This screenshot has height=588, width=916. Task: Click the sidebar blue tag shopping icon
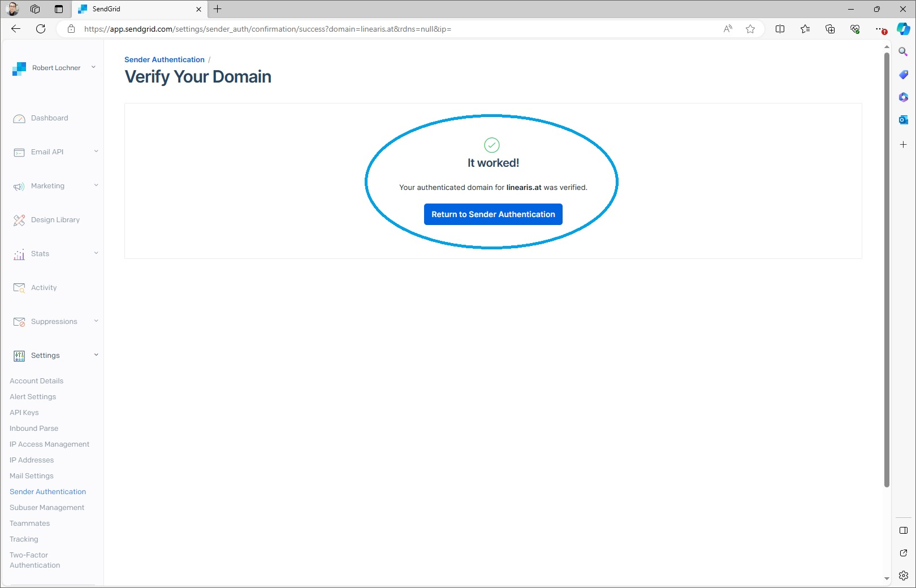pyautogui.click(x=904, y=75)
